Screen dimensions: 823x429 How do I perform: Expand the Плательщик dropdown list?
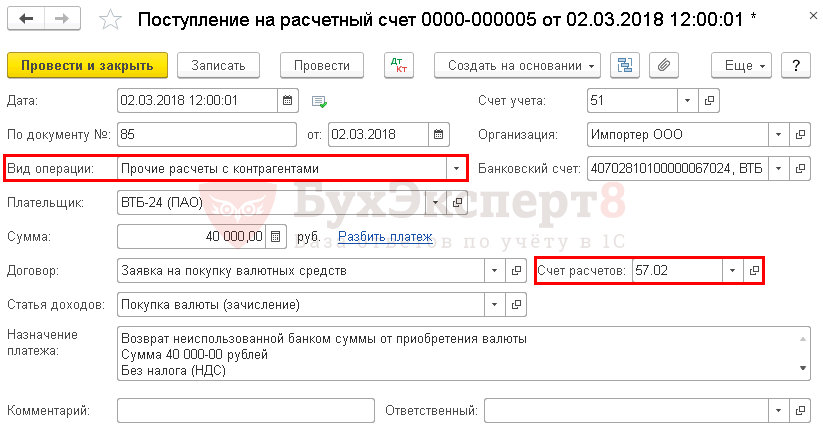pyautogui.click(x=435, y=203)
